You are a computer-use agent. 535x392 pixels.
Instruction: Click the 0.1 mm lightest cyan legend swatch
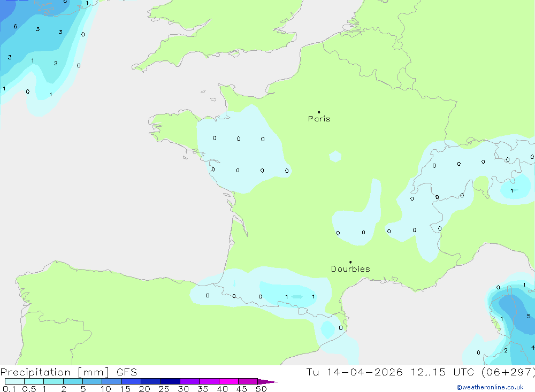pyautogui.click(x=14, y=381)
